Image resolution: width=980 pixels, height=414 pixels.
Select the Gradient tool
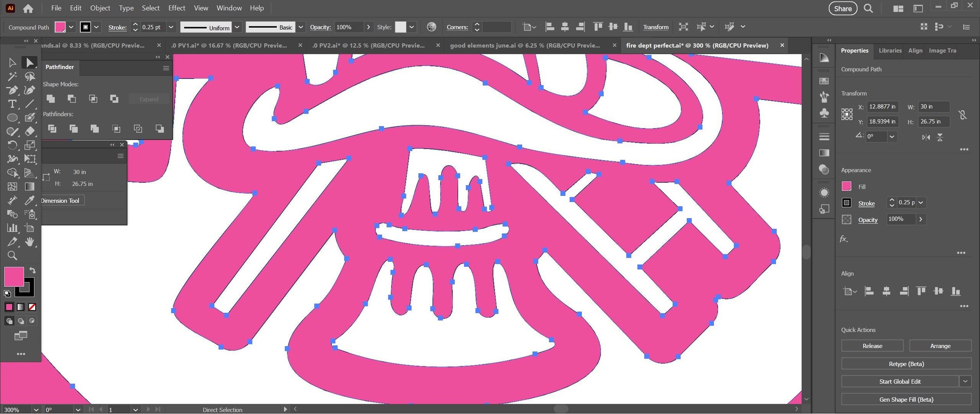click(x=29, y=187)
